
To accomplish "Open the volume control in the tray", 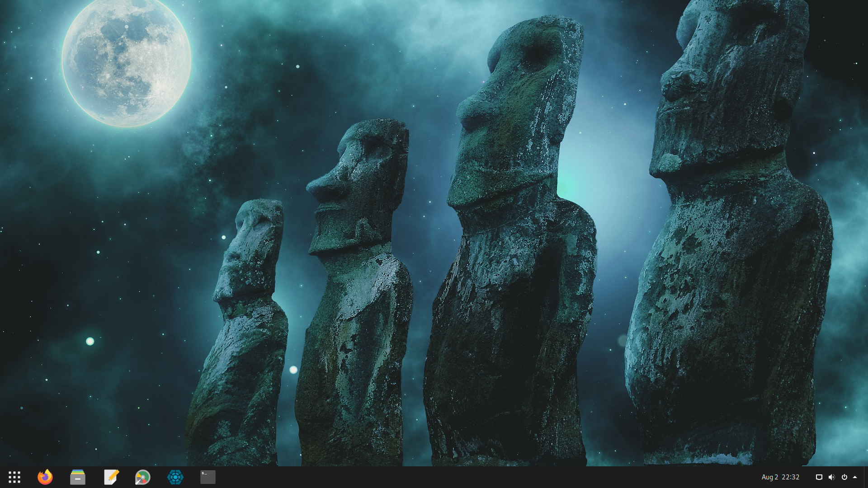I will point(831,477).
